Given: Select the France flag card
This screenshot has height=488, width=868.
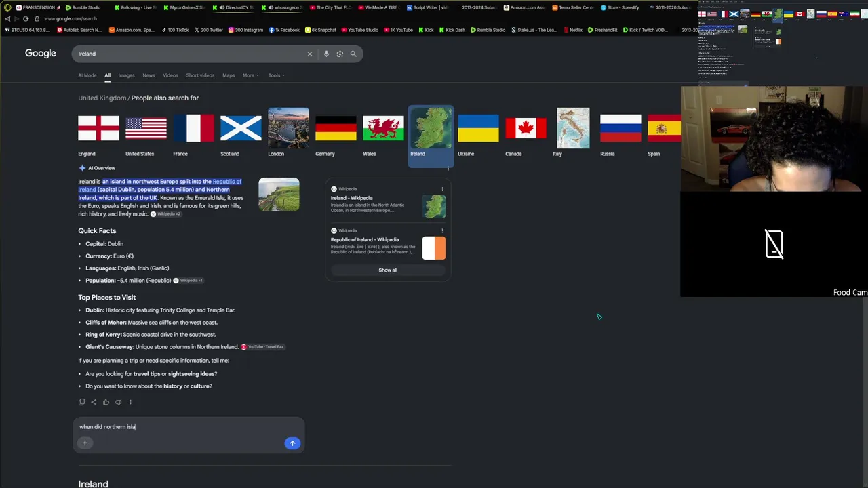Looking at the screenshot, I should pyautogui.click(x=193, y=133).
